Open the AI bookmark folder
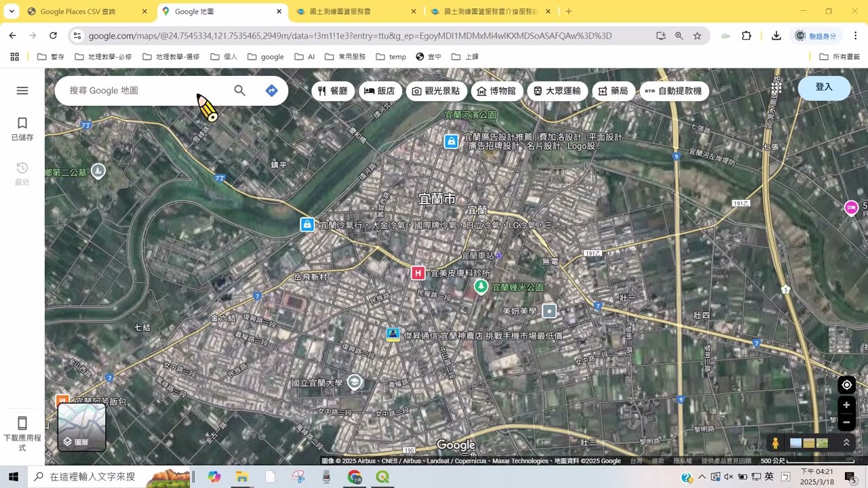 click(304, 57)
